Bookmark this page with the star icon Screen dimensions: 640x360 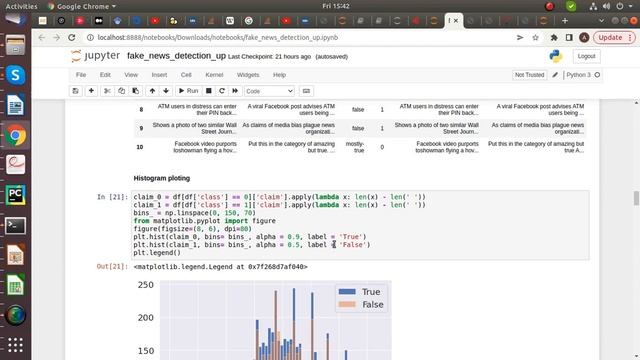pyautogui.click(x=536, y=38)
